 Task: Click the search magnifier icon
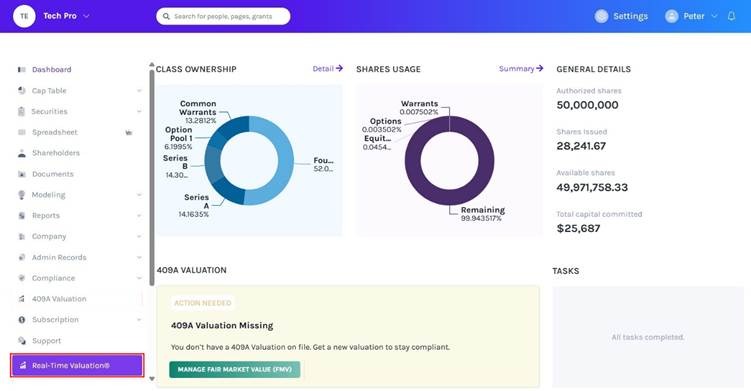click(166, 16)
